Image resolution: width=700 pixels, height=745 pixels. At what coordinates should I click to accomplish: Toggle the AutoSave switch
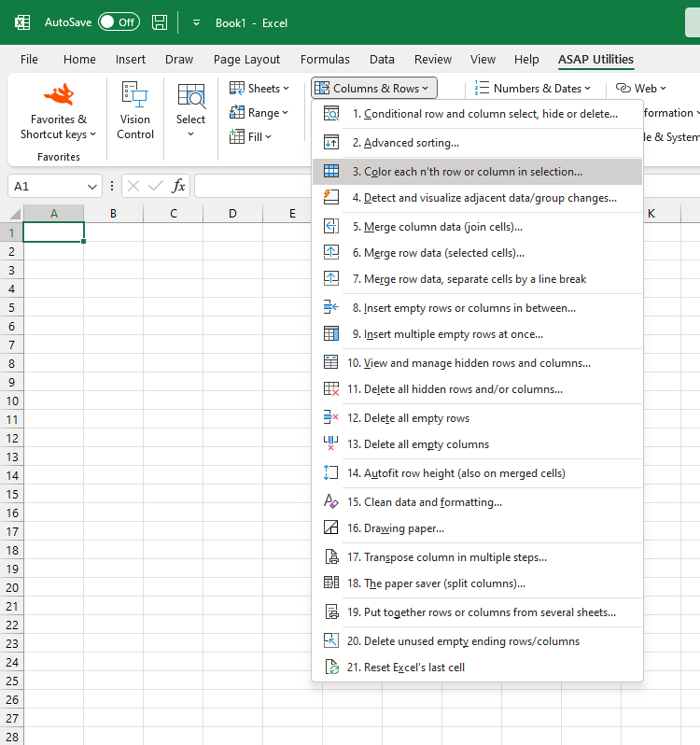point(119,22)
